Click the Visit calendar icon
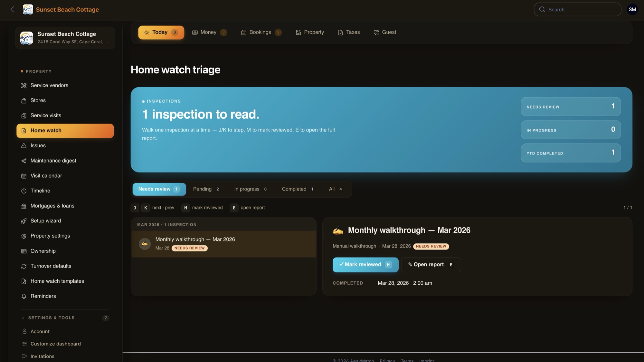Viewport: 644px width, 362px height. tap(24, 176)
